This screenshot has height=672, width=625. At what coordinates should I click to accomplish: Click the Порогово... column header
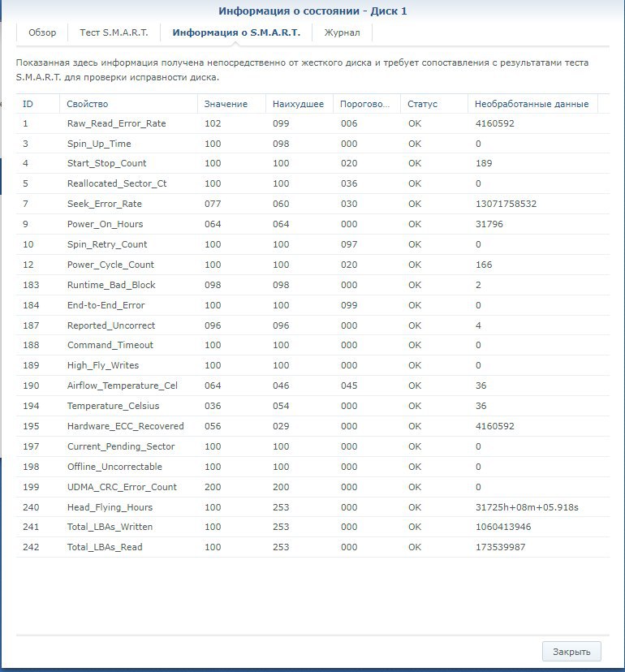367,104
